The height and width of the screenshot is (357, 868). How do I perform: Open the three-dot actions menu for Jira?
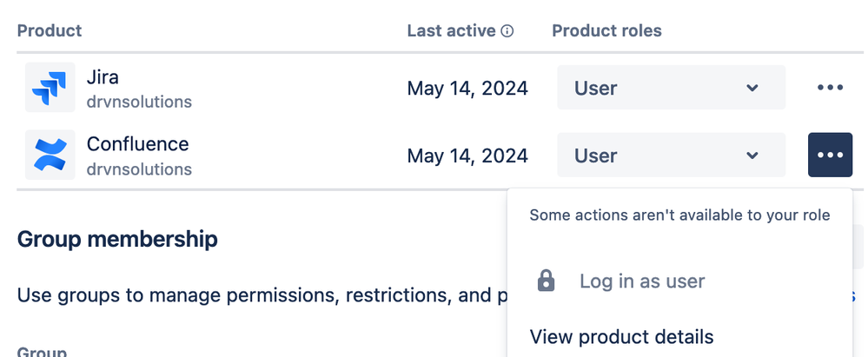830,88
